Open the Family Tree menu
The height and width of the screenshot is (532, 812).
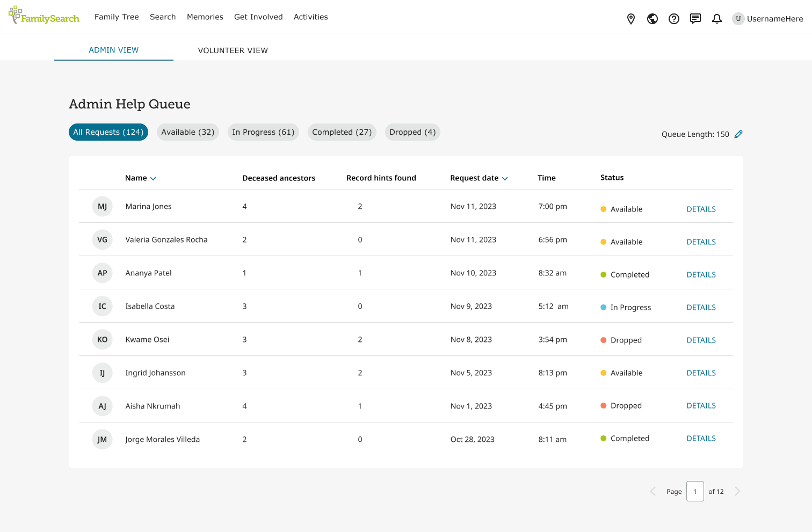click(x=117, y=17)
